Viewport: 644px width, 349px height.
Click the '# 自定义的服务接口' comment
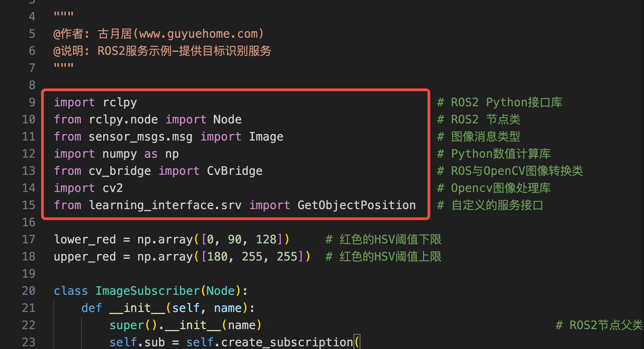coord(490,205)
